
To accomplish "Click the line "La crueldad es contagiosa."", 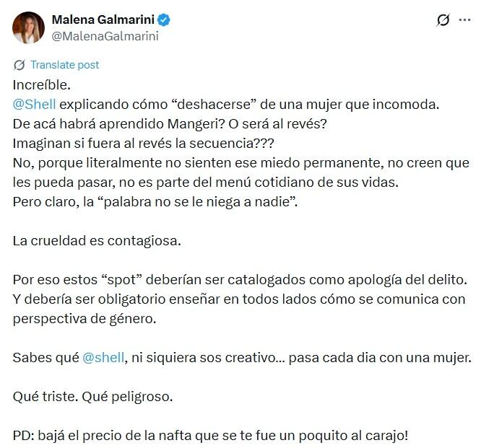I will pos(97,240).
